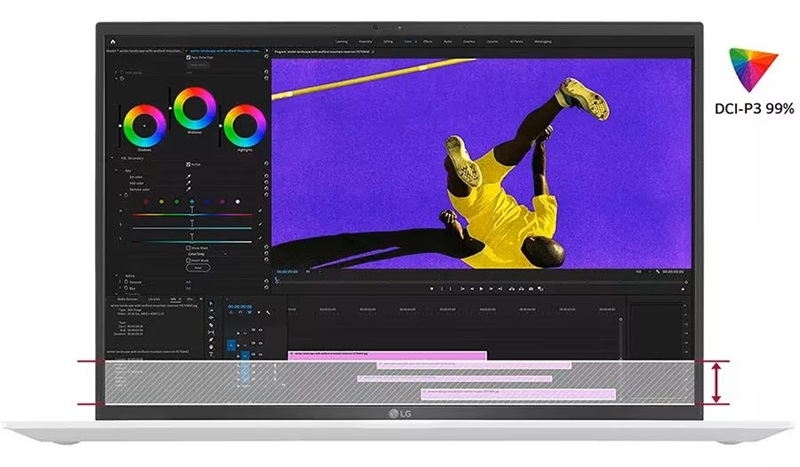Click the Master source clip tab
800x467 pixels.
pos(144,51)
